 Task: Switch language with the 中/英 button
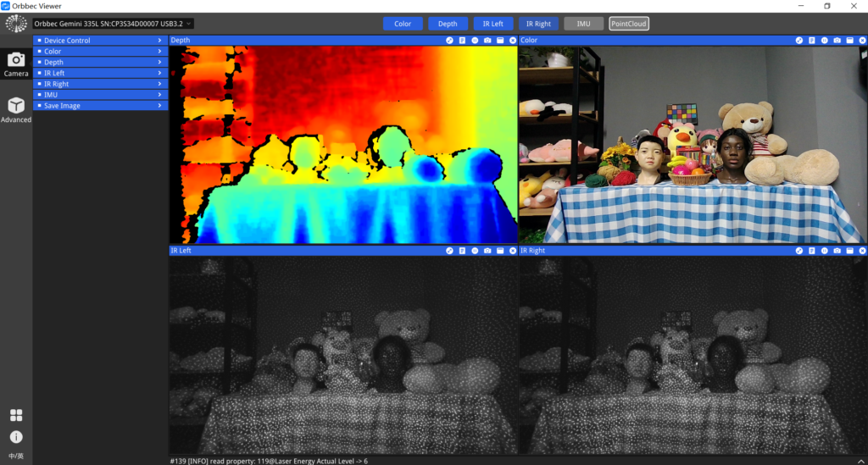[16, 456]
